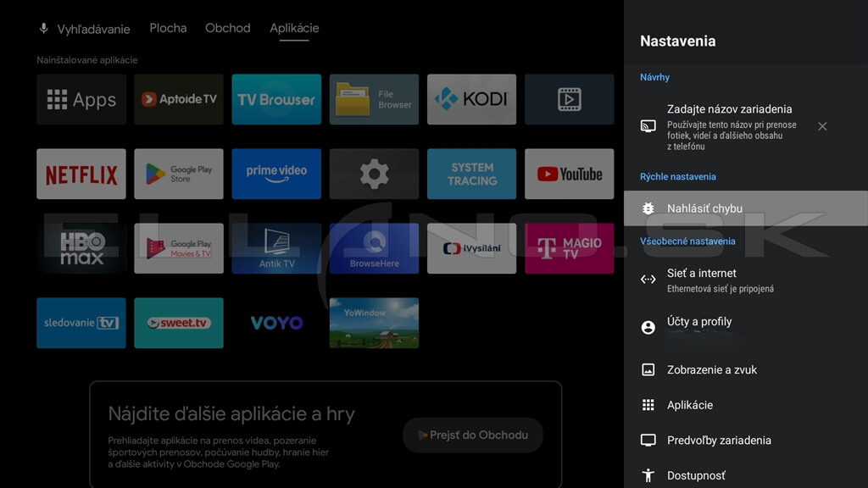Click the Prejsť do Obchodu button
This screenshot has height=488, width=868.
coord(472,435)
